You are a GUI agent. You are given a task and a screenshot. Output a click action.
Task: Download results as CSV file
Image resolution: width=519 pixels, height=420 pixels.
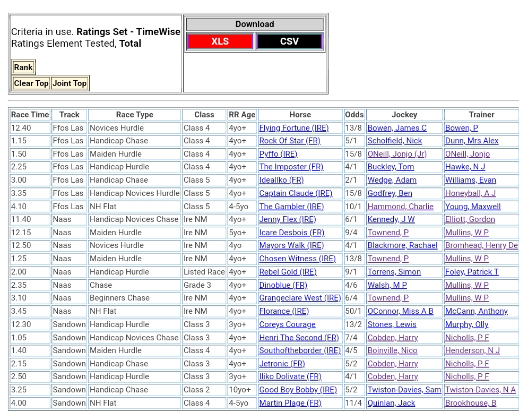[289, 41]
